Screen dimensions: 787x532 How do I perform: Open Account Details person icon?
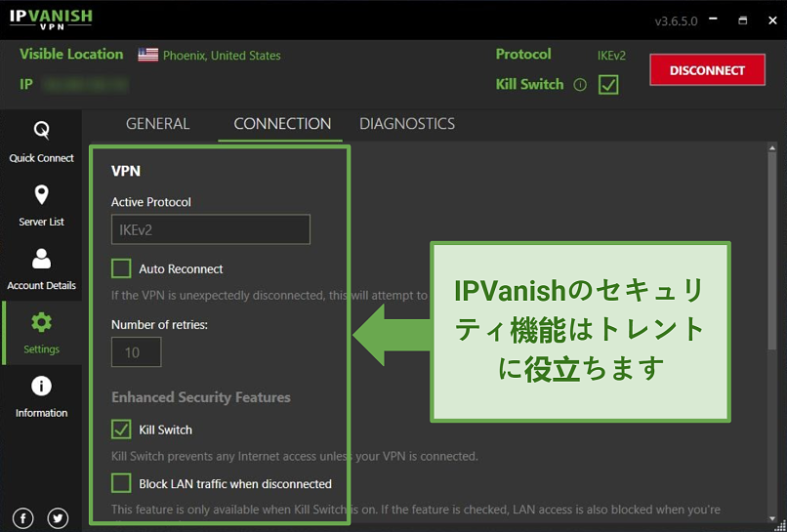(41, 259)
